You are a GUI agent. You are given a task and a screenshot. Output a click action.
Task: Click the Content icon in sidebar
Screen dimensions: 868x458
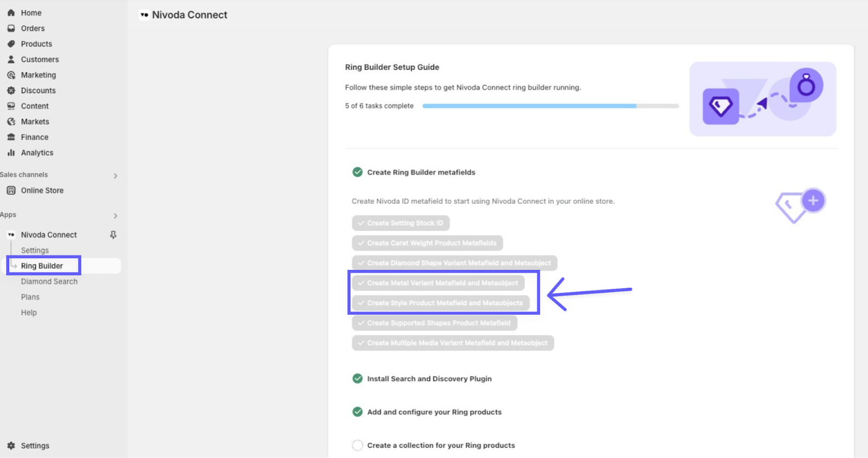[11, 106]
